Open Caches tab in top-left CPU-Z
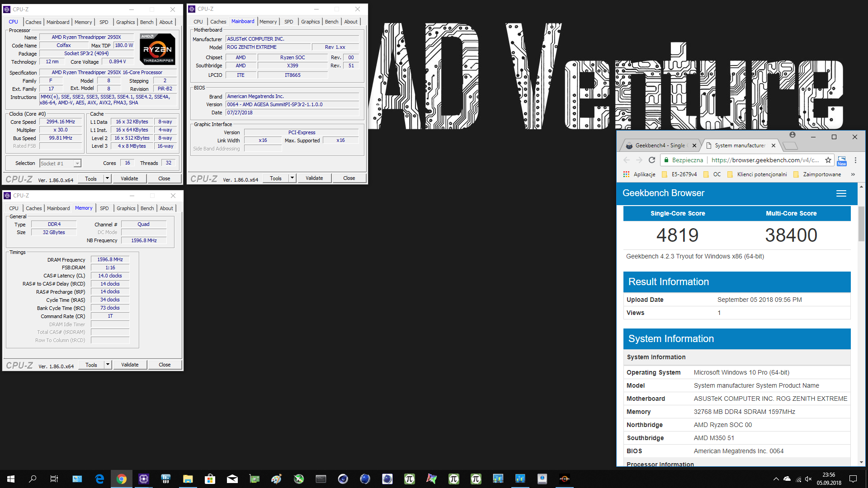Screen dimensions: 868x488 click(33, 22)
